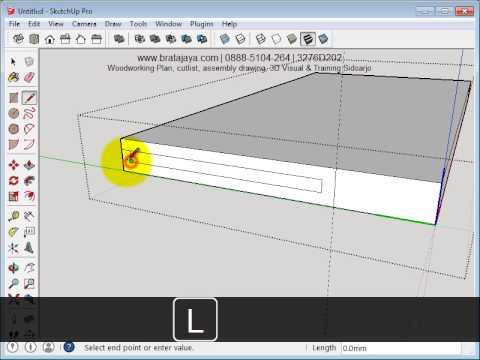The width and height of the screenshot is (480, 360).
Task: Enable Hidden Line face style
Action: pyautogui.click(x=276, y=39)
